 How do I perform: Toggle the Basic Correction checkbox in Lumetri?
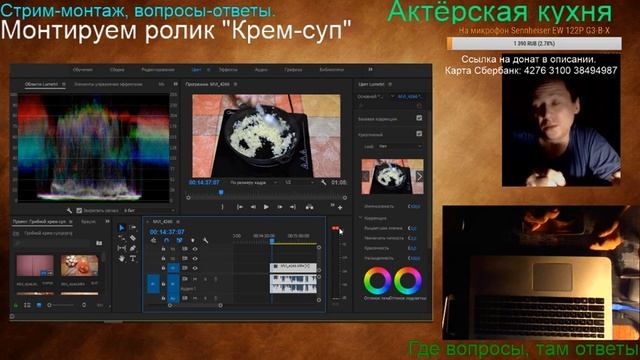(x=419, y=118)
